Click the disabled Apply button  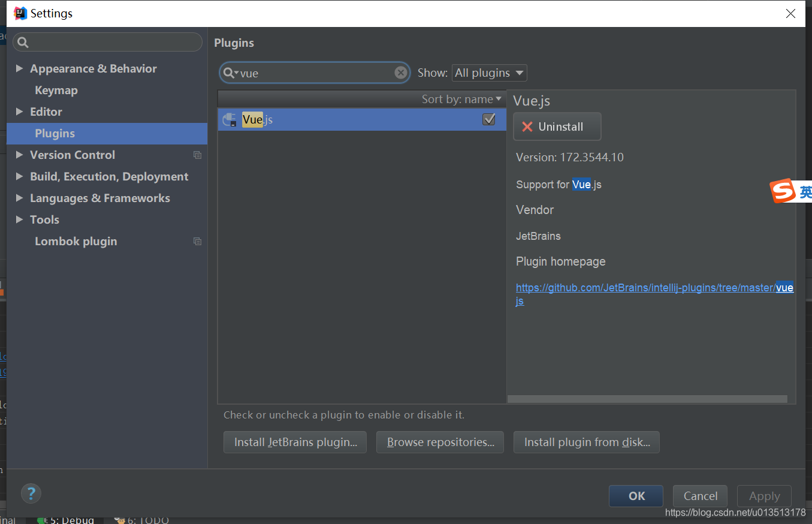[x=764, y=496]
